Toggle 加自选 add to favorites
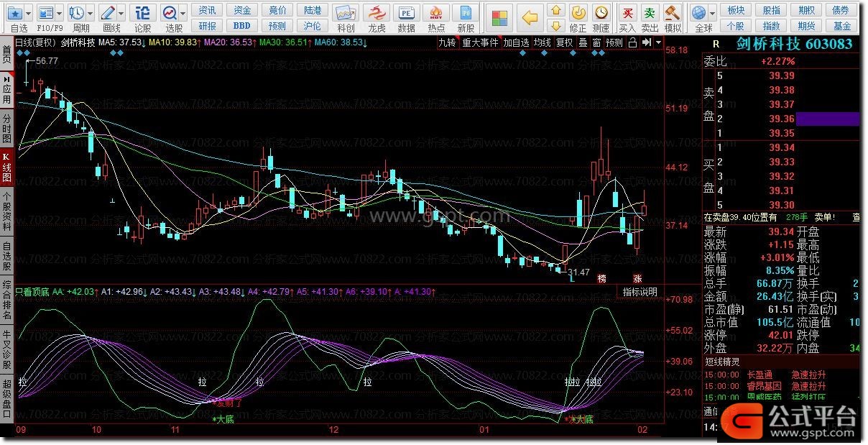The width and height of the screenshot is (868, 445). (516, 42)
